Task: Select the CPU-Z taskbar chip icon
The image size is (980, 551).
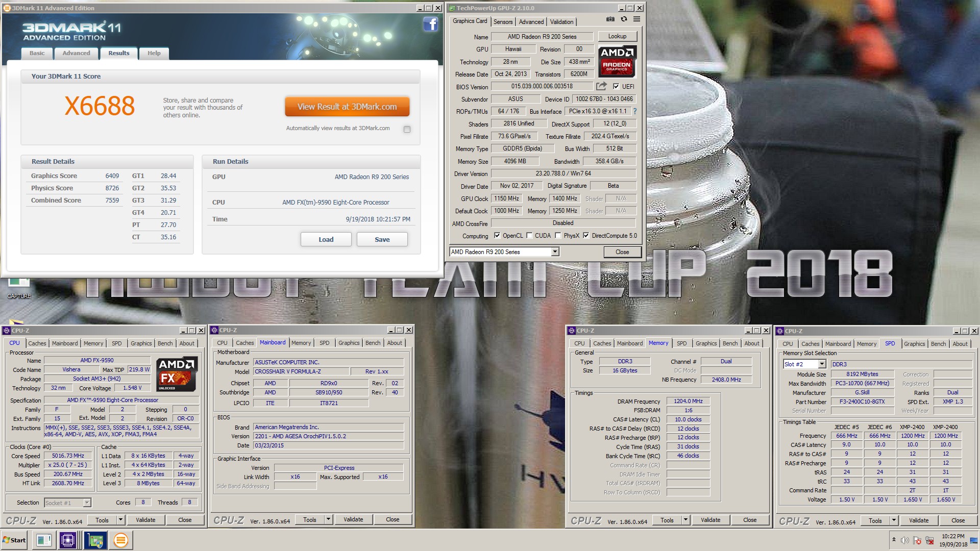Action: [x=68, y=540]
